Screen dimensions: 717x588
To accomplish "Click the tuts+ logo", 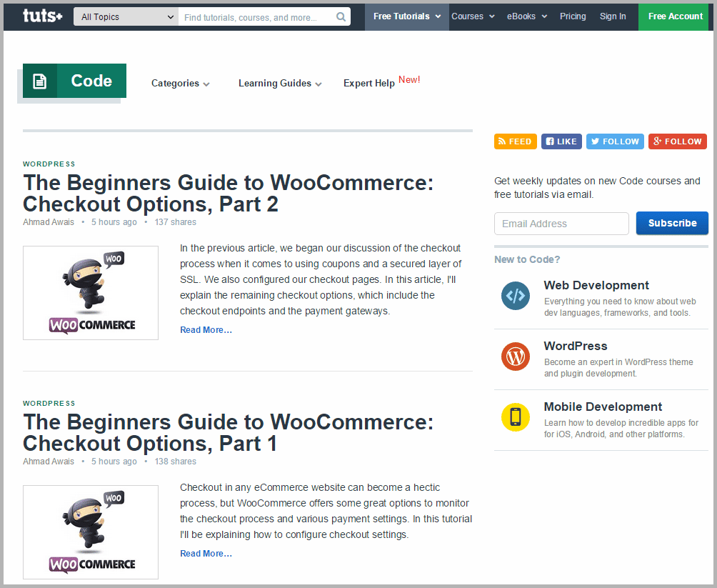I will 43,16.
